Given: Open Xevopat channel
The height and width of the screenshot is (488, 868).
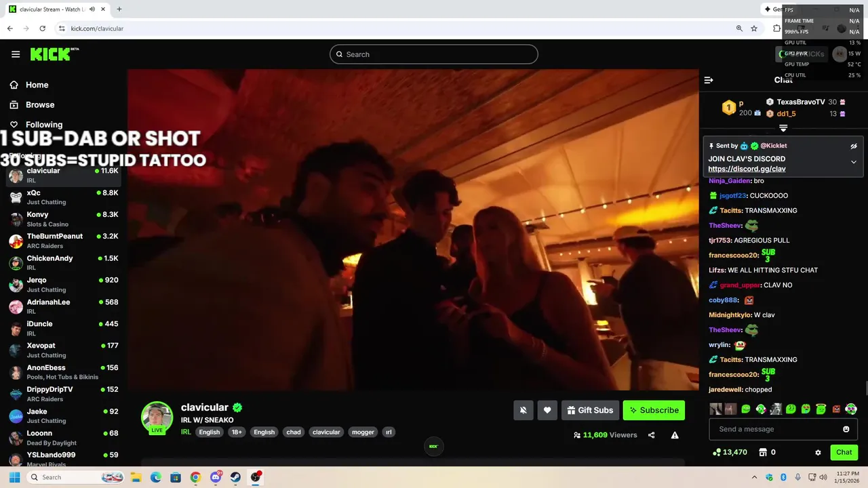Looking at the screenshot, I should 64,350.
